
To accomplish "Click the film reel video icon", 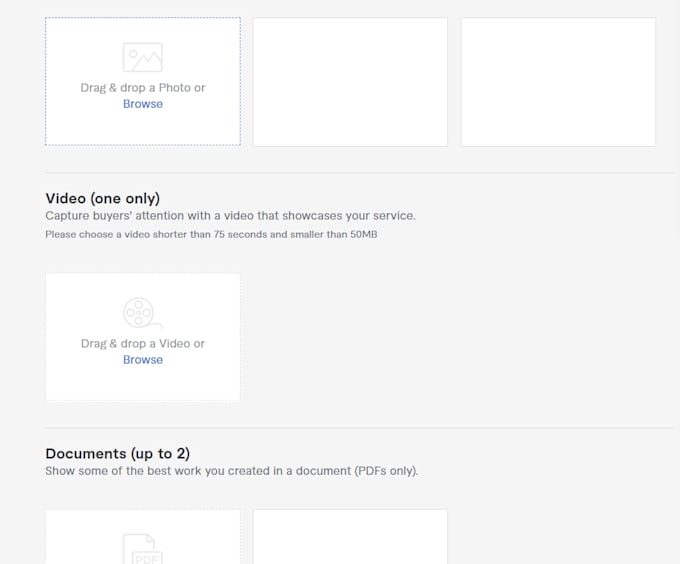I will coord(142,313).
